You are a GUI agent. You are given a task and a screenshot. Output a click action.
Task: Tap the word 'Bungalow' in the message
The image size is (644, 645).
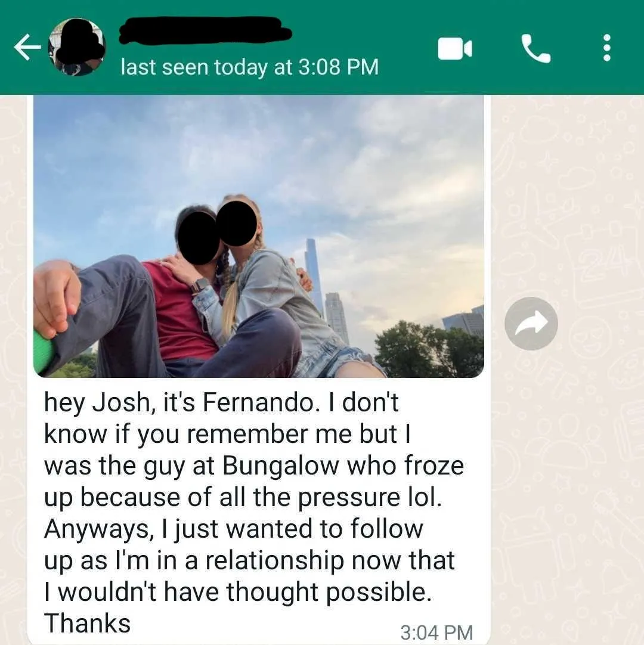pos(280,466)
